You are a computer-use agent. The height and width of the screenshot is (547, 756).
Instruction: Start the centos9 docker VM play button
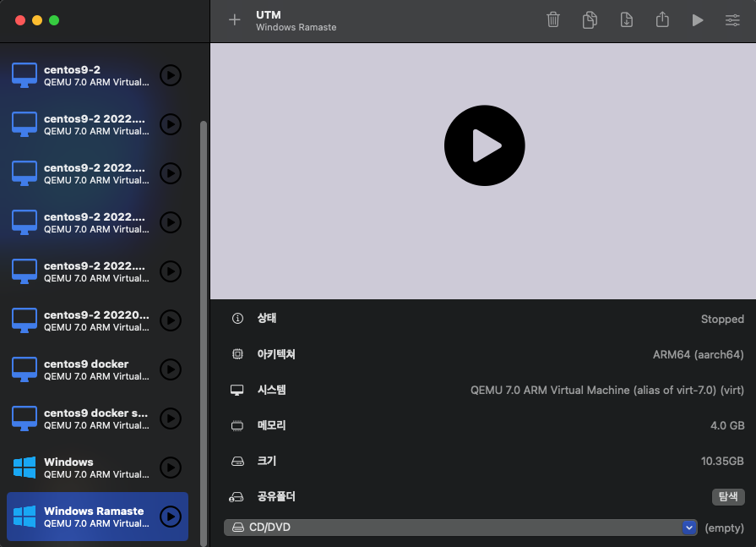click(x=170, y=369)
